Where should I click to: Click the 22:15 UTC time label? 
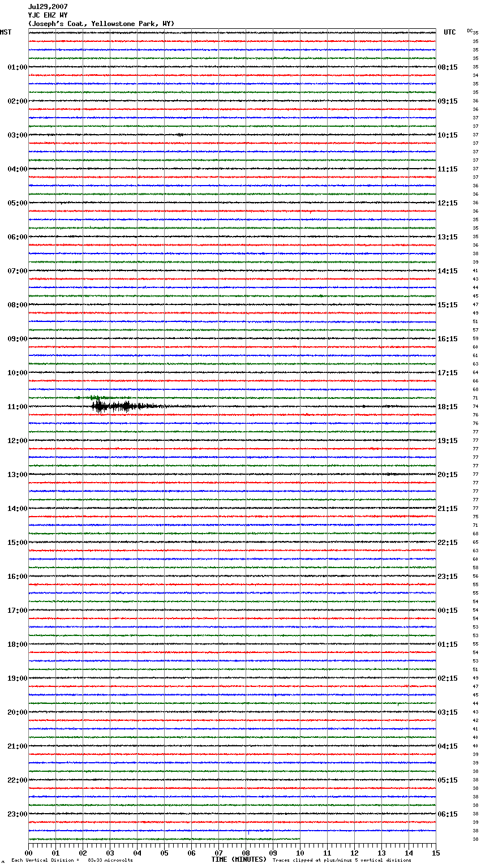[448, 543]
